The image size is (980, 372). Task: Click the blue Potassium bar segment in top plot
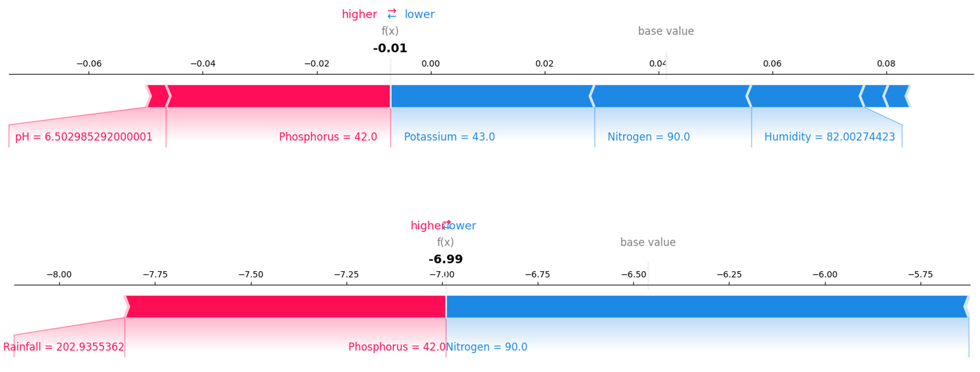(x=491, y=96)
